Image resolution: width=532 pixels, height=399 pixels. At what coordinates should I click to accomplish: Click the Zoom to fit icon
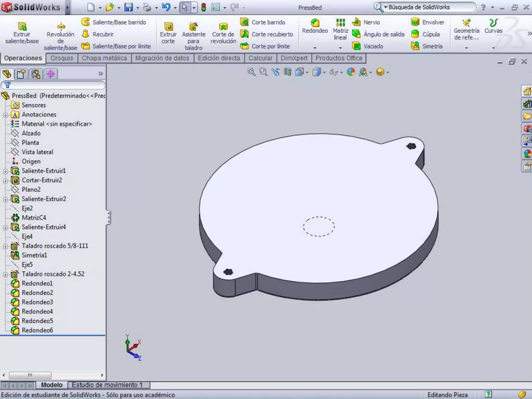(x=251, y=72)
